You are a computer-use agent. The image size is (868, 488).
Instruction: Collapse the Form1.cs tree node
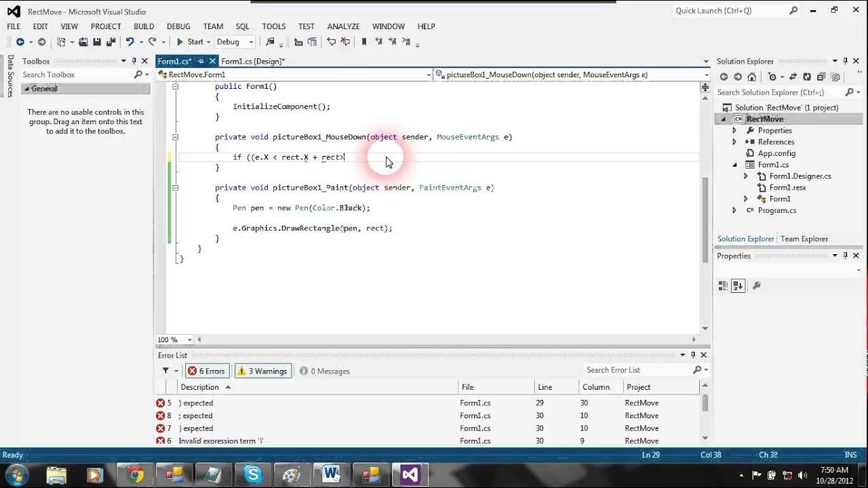[x=734, y=165]
